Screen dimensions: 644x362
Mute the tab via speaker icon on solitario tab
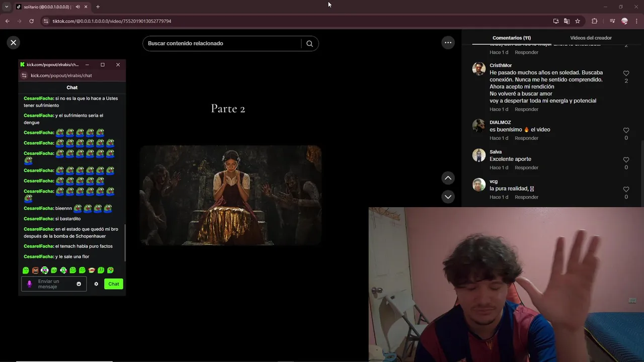77,7
